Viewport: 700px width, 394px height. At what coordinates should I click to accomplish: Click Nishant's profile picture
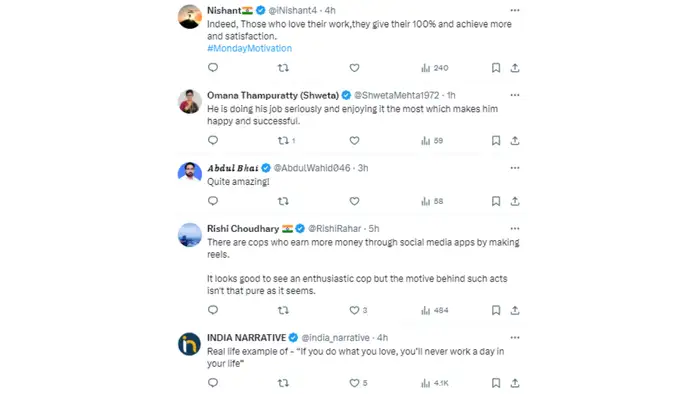coord(189,17)
